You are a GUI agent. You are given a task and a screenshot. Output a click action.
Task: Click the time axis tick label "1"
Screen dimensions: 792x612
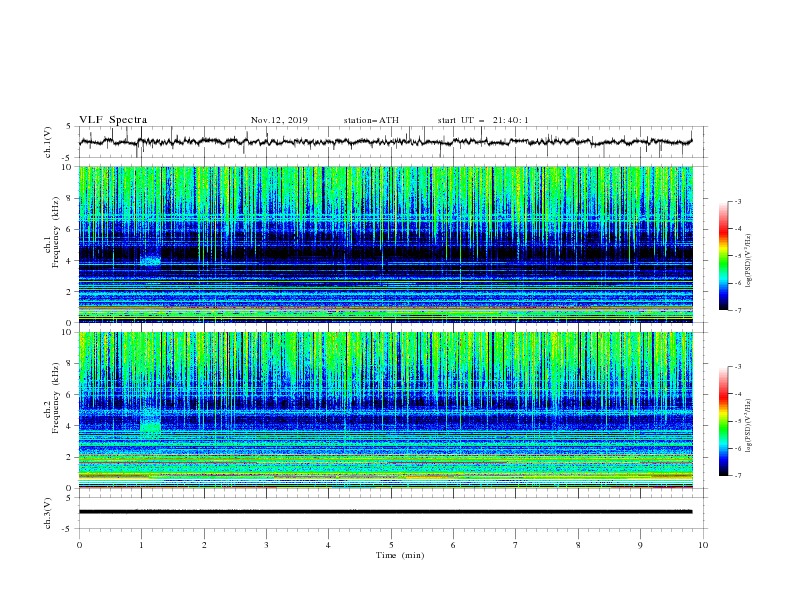point(141,545)
